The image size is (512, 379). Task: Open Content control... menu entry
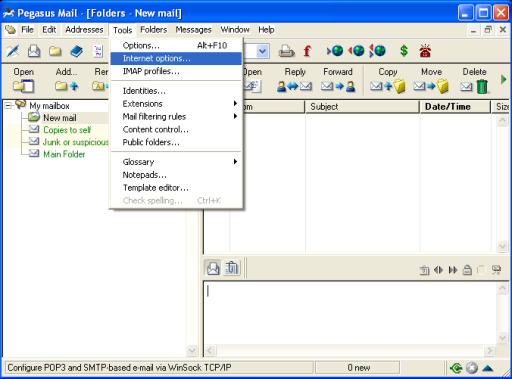tap(176, 129)
